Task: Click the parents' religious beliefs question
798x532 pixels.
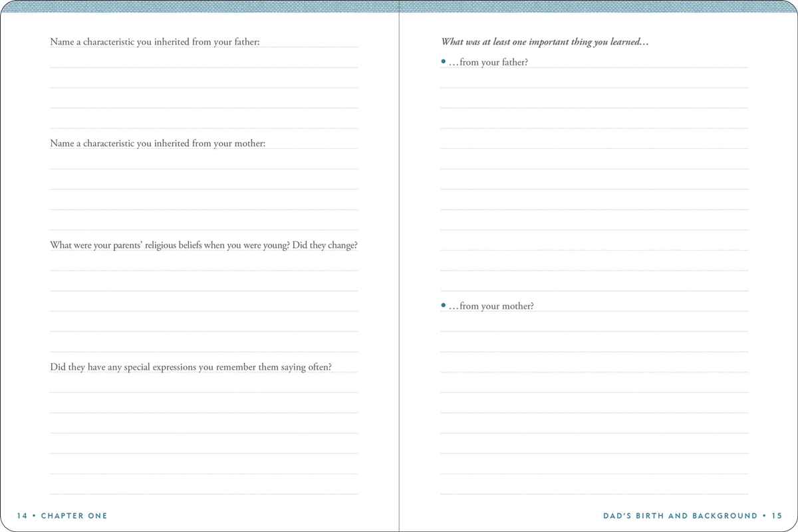Action: (203, 245)
